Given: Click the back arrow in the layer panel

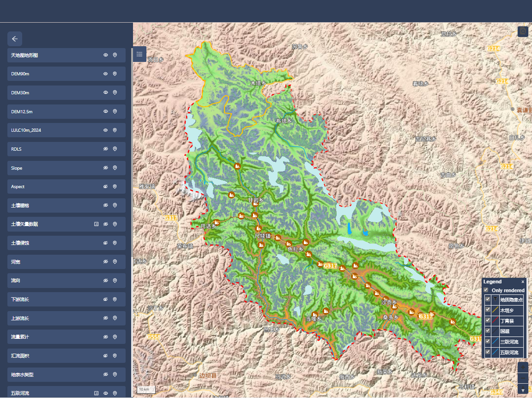Looking at the screenshot, I should [15, 39].
